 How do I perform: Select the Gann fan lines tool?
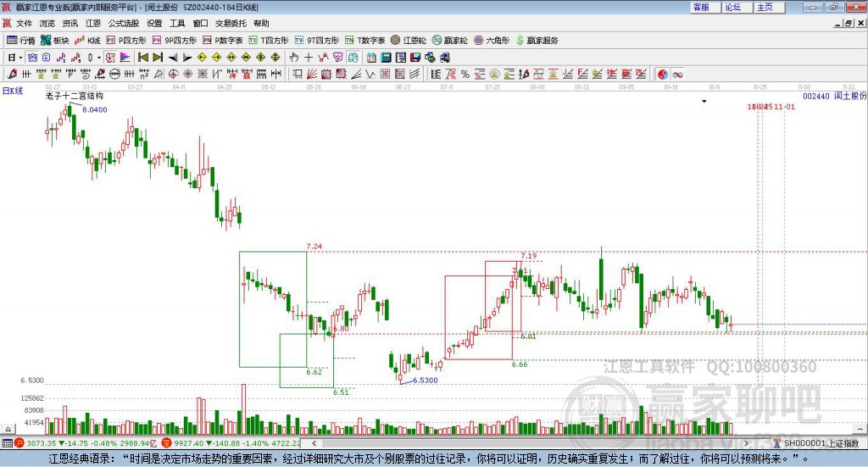click(x=312, y=74)
